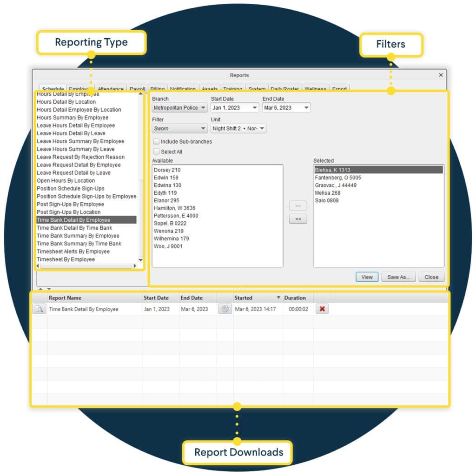Move selected employee right with >> button
This screenshot has height=476, width=476.
(298, 206)
